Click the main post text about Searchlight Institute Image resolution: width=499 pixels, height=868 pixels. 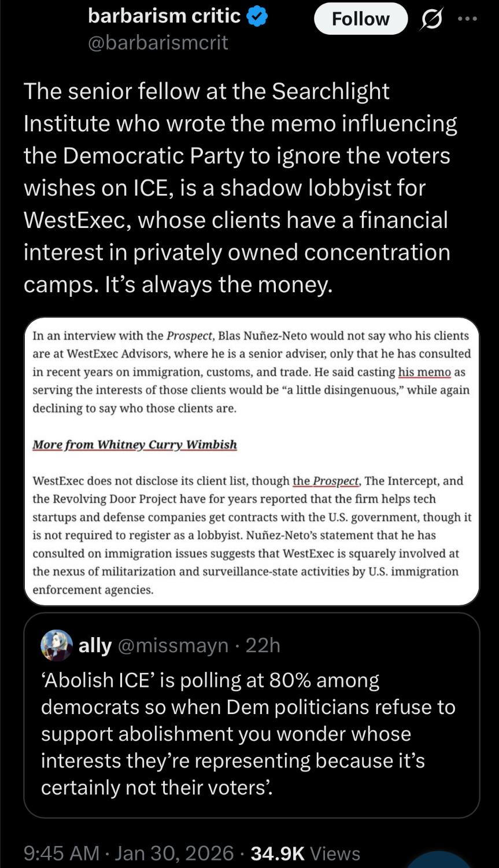point(240,187)
